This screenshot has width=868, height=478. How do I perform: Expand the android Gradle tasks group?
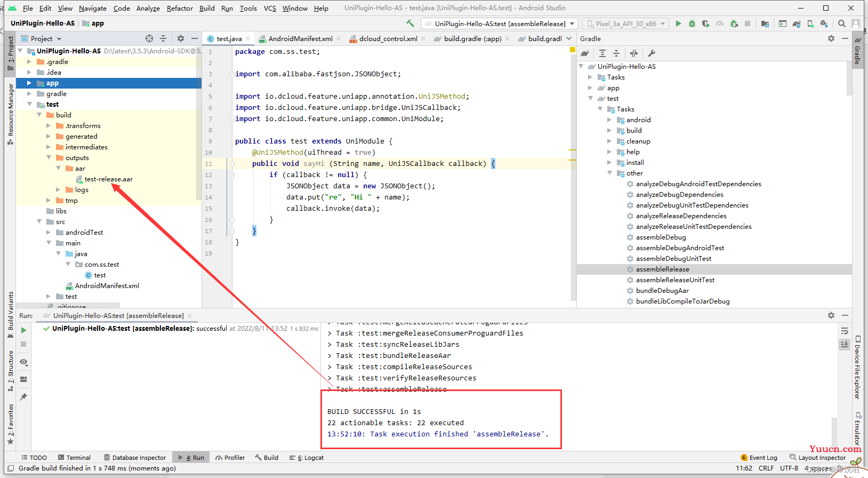(x=609, y=120)
